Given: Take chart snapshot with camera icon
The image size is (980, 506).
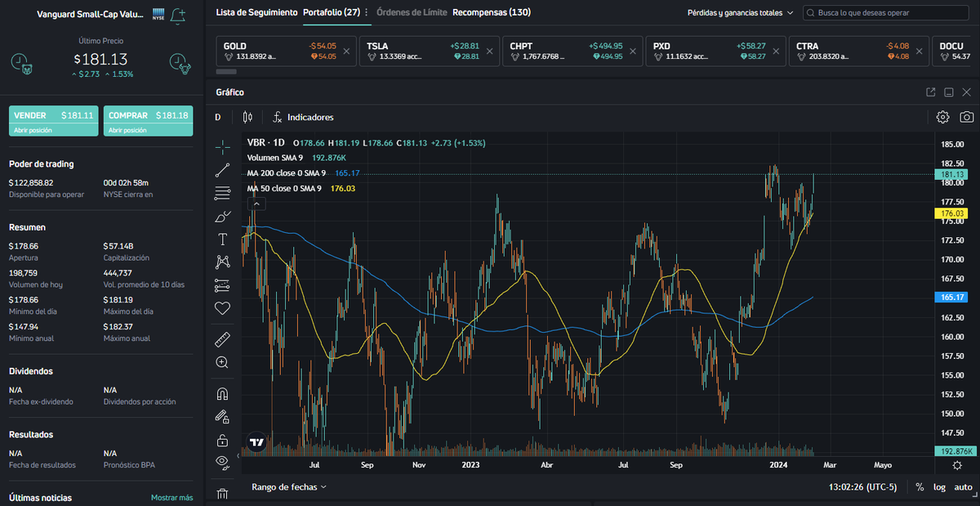Looking at the screenshot, I should point(967,117).
